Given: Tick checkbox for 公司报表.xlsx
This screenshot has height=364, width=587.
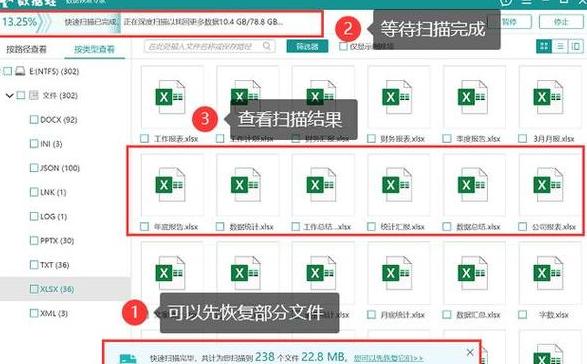Looking at the screenshot, I should tap(523, 227).
